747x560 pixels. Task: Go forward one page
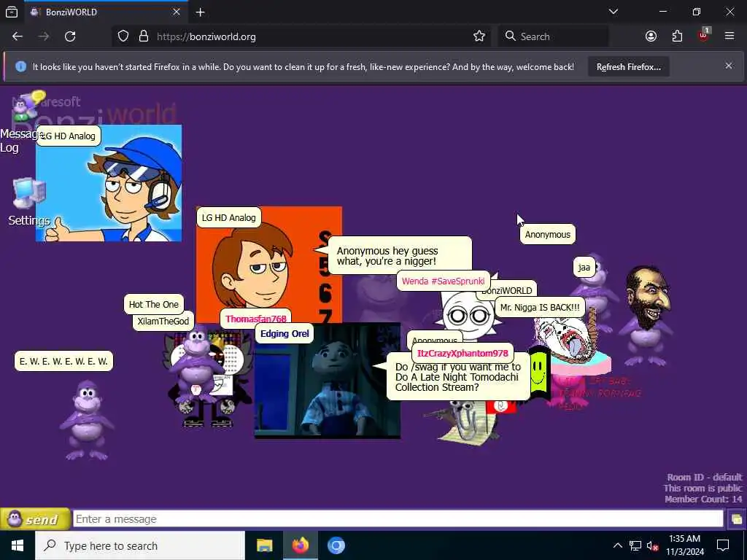click(44, 36)
